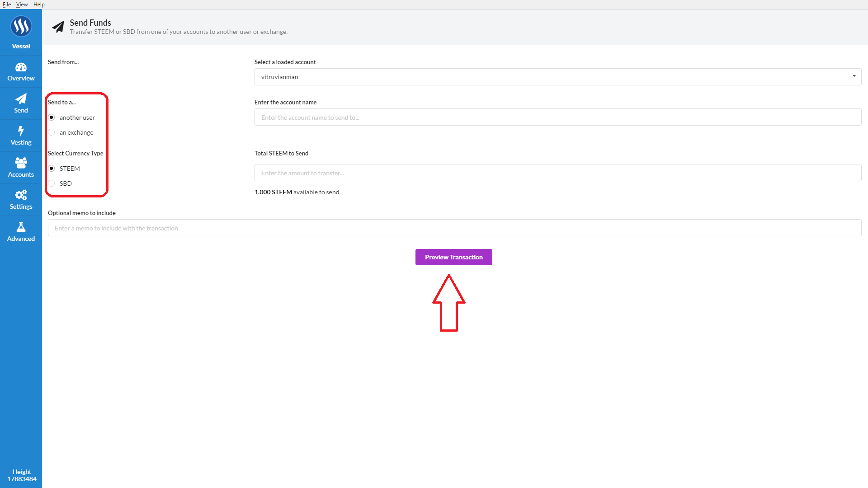Focus the amount to transfer field

pyautogui.click(x=558, y=173)
